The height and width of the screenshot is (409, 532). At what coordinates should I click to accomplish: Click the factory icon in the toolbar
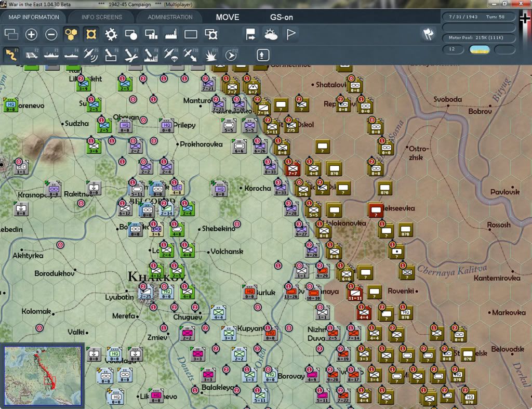pyautogui.click(x=171, y=34)
